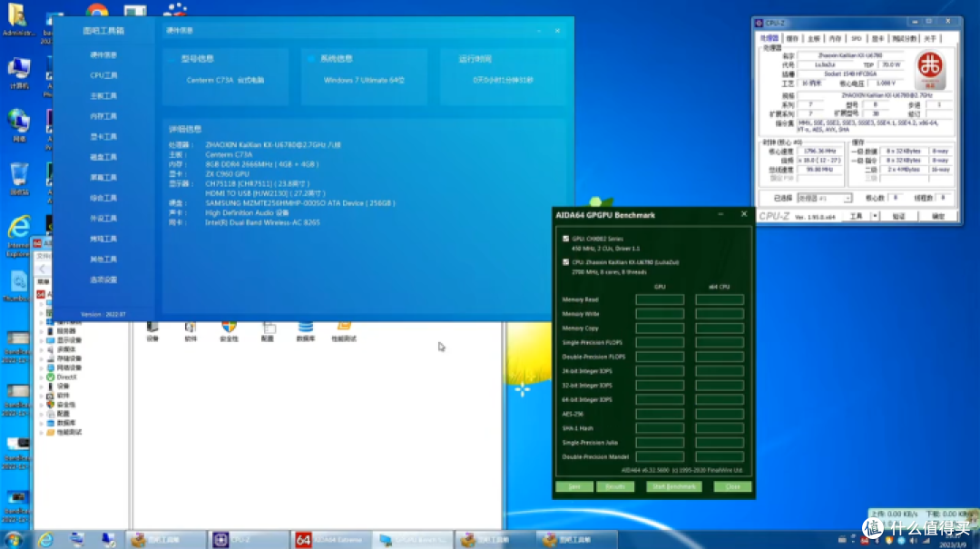This screenshot has width=980, height=549.
Task: Switch to the 测试分数 tab in CPU-Z
Action: tap(904, 39)
